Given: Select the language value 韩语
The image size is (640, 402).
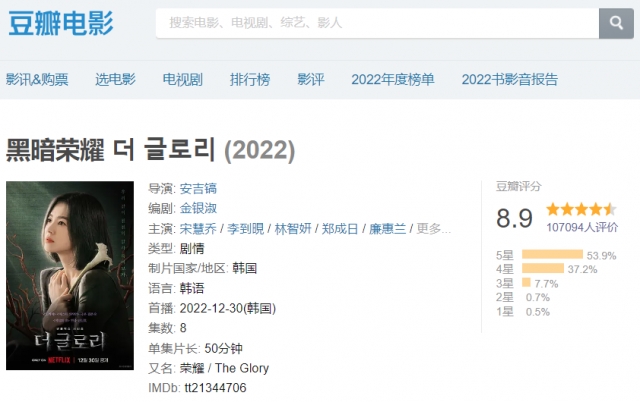Looking at the screenshot, I should 192,289.
